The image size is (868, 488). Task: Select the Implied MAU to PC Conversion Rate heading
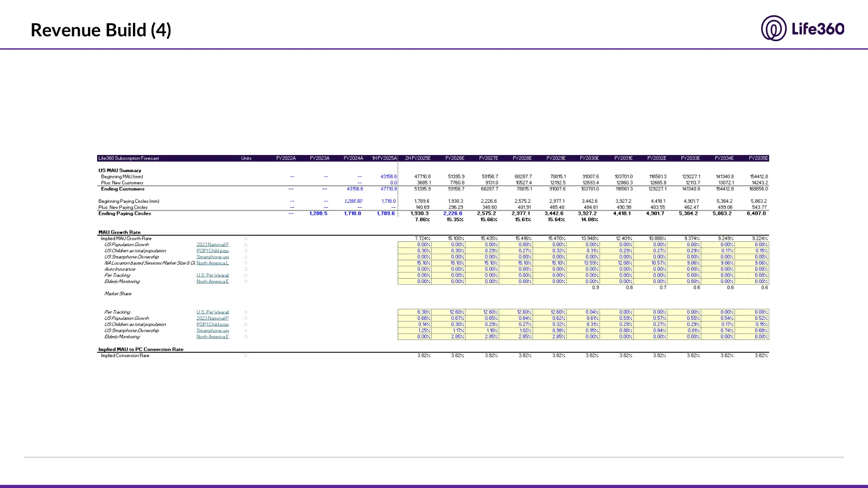tap(141, 350)
